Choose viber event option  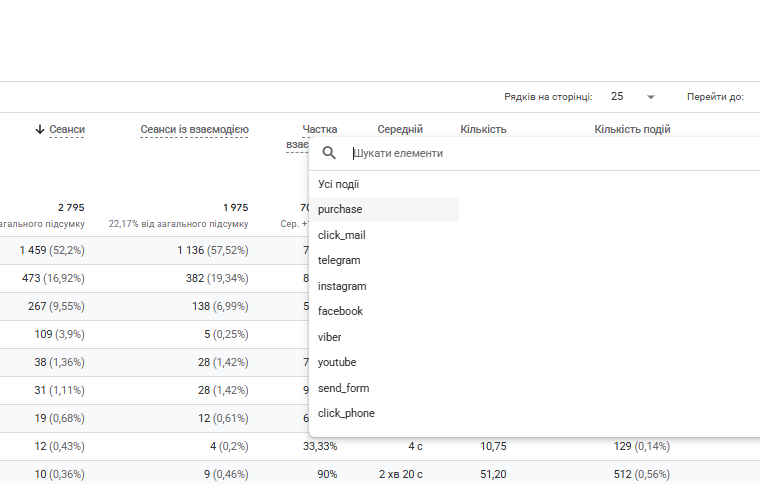coord(329,337)
